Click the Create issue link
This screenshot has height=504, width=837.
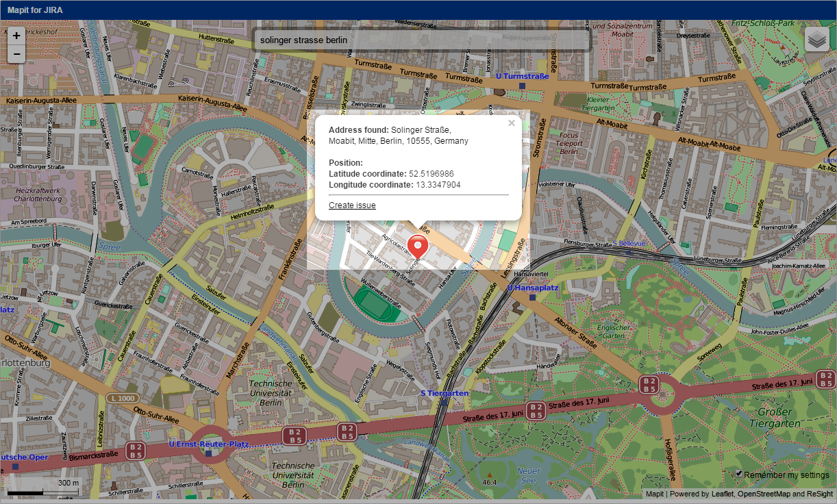pyautogui.click(x=352, y=205)
